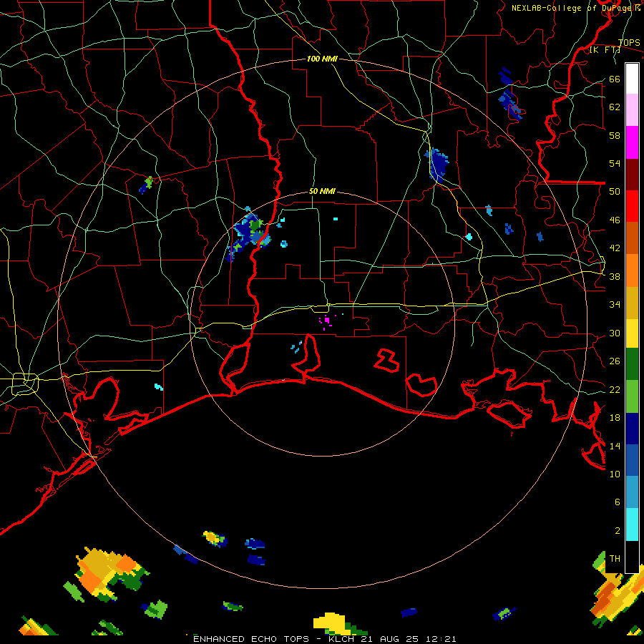This screenshot has height=644, width=644.
Task: Click the '38' legend value
Action: pyautogui.click(x=615, y=276)
